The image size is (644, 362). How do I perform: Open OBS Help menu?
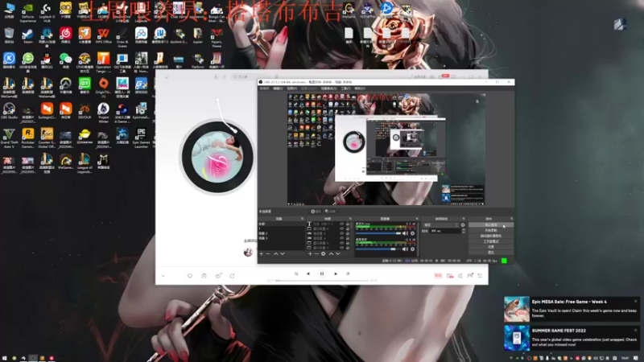click(359, 88)
